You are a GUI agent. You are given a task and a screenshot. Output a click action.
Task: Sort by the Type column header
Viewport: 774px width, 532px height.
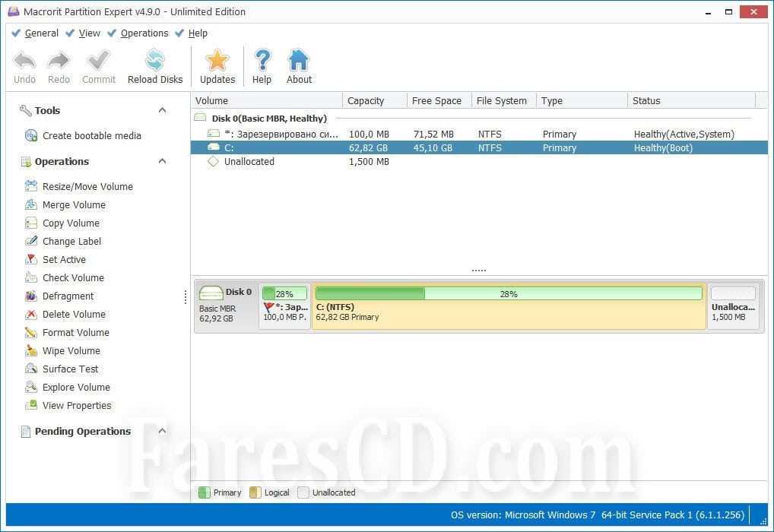tap(582, 100)
